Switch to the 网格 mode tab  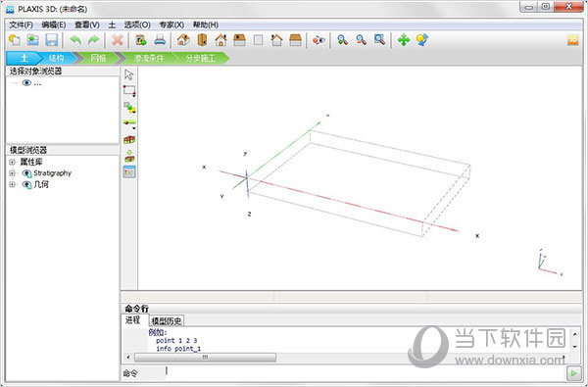click(x=98, y=58)
